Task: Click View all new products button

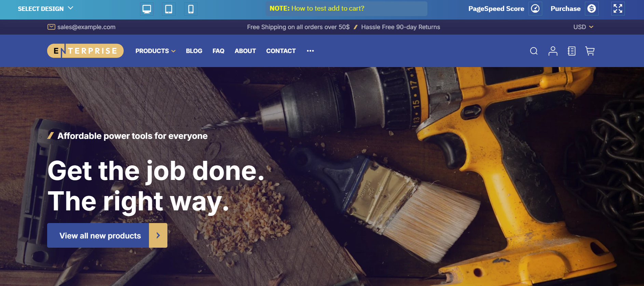Action: (x=107, y=235)
